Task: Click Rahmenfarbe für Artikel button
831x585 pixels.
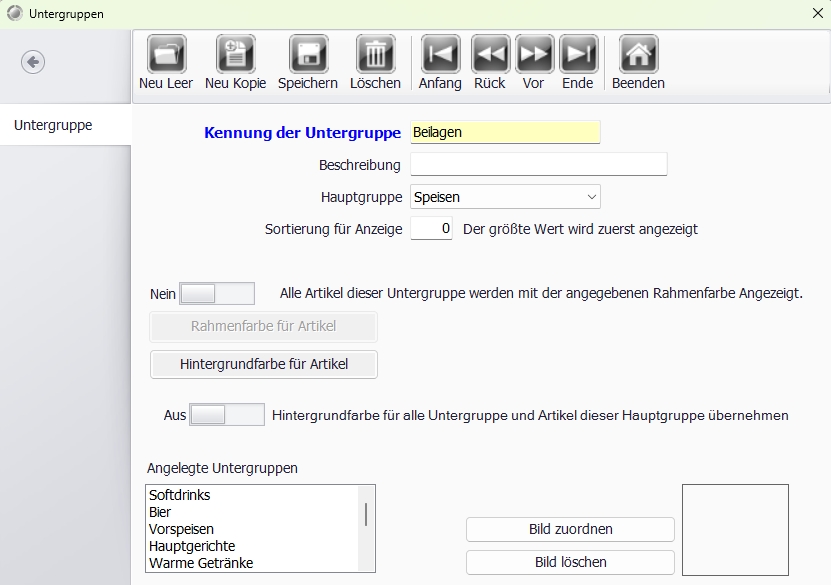Action: pos(264,326)
